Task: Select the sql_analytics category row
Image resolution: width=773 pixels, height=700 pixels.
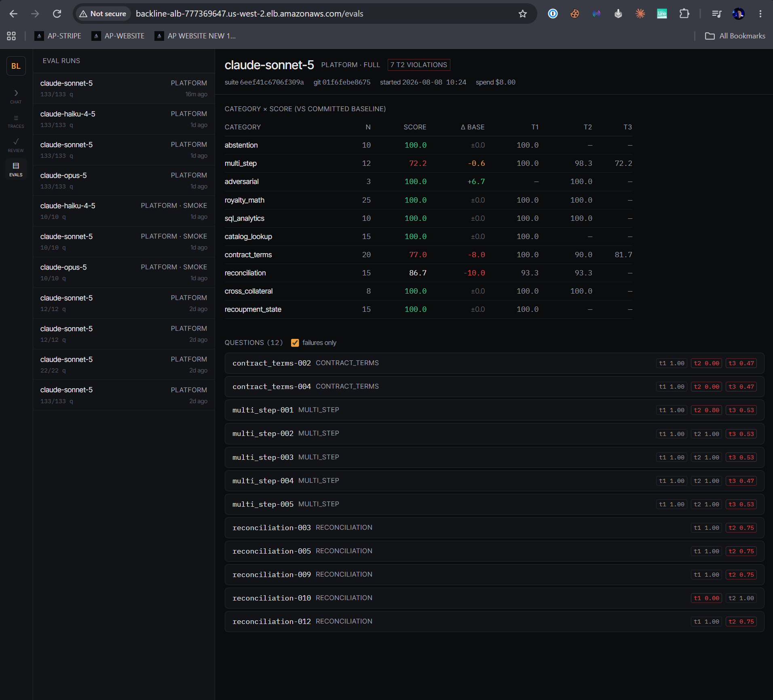Action: pyautogui.click(x=428, y=218)
